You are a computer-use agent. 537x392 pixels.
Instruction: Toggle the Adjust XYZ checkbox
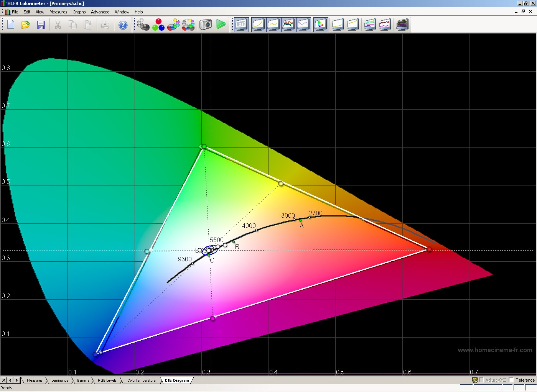coord(481,380)
